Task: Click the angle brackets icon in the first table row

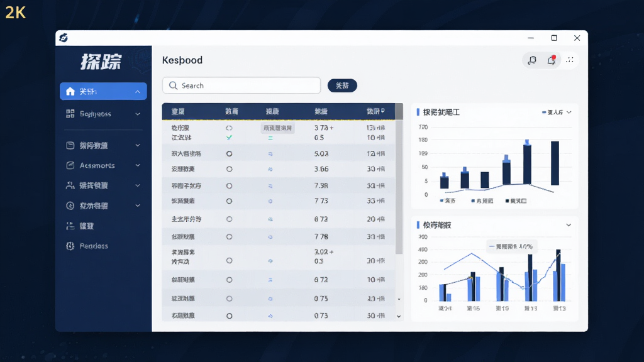Action: pos(229,128)
